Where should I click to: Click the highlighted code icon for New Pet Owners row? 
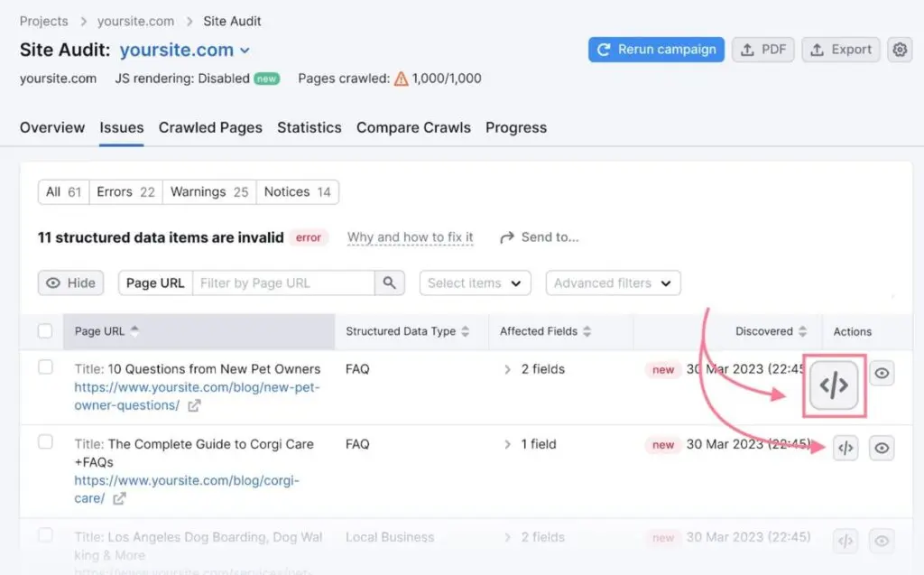834,385
